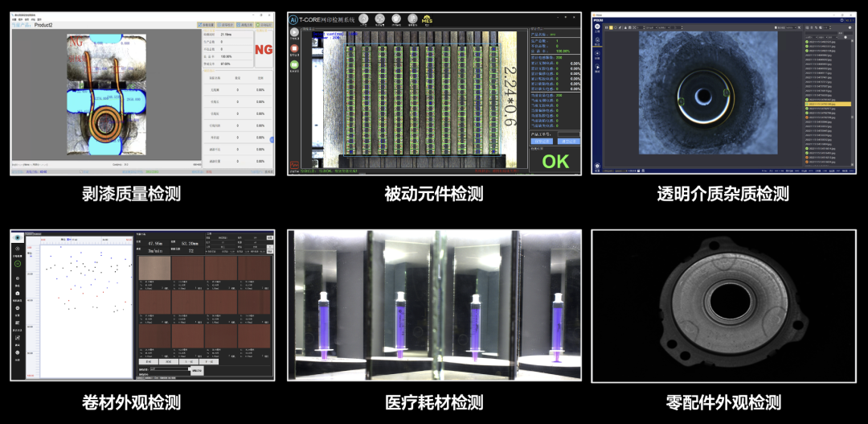868x424 pixels.
Task: Select the yellow highlighted file in list
Action: pos(826,104)
